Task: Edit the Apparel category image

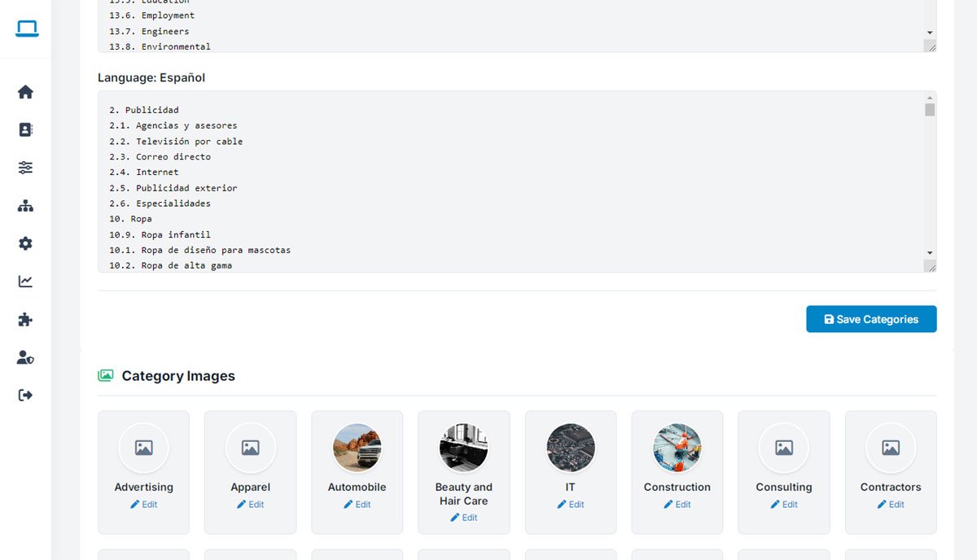Action: point(250,505)
